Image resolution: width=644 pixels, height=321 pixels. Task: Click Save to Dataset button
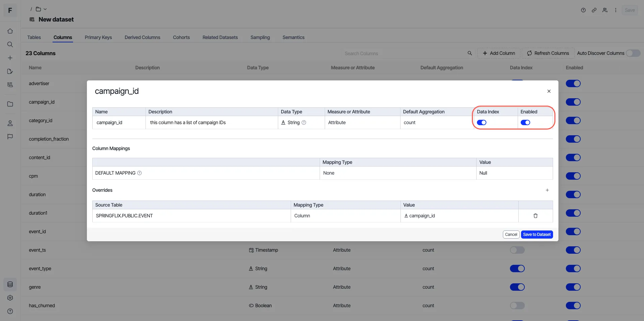point(537,235)
